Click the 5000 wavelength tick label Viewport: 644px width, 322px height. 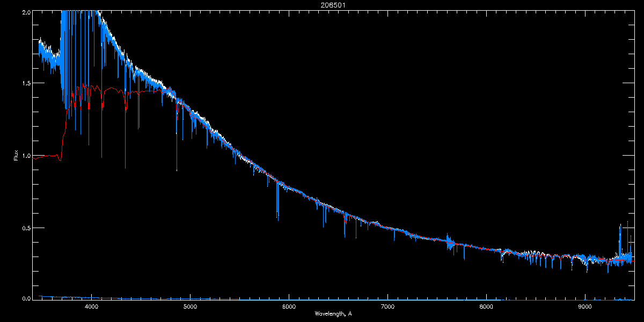[191, 307]
